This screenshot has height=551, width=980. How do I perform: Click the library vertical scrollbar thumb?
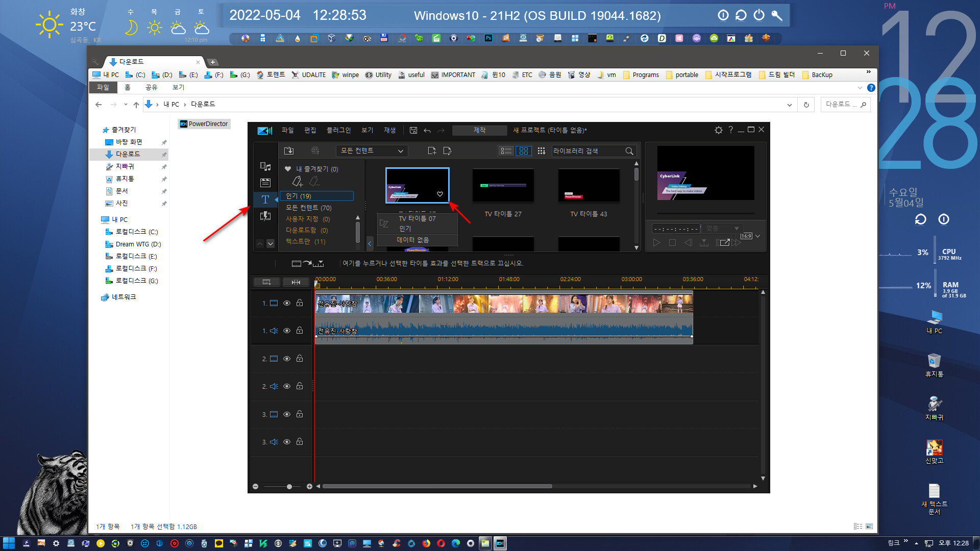tap(636, 174)
